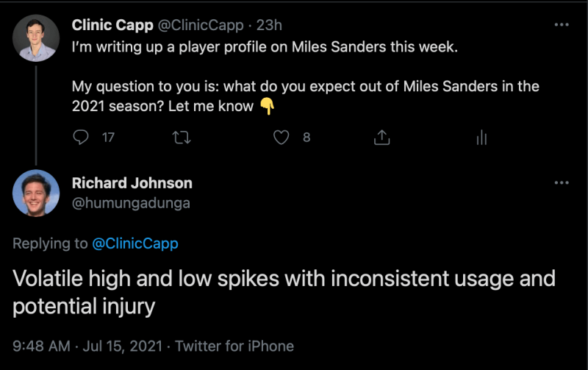Click the 23h timestamp on the tweet
The height and width of the screenshot is (370, 588).
click(x=269, y=25)
